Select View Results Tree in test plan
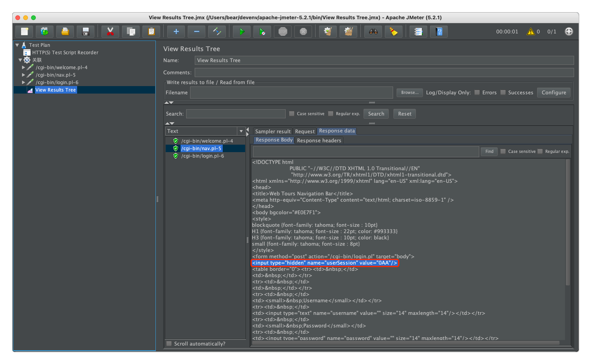The height and width of the screenshot is (364, 591). point(55,90)
